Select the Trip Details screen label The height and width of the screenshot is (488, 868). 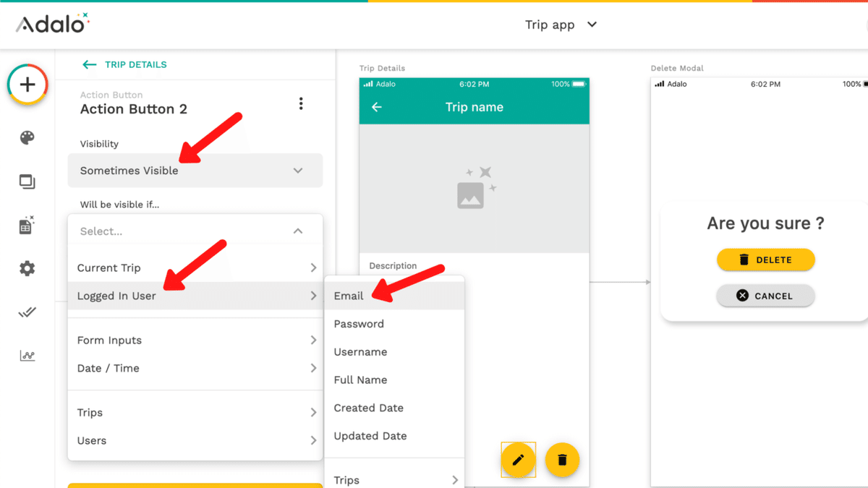point(382,68)
